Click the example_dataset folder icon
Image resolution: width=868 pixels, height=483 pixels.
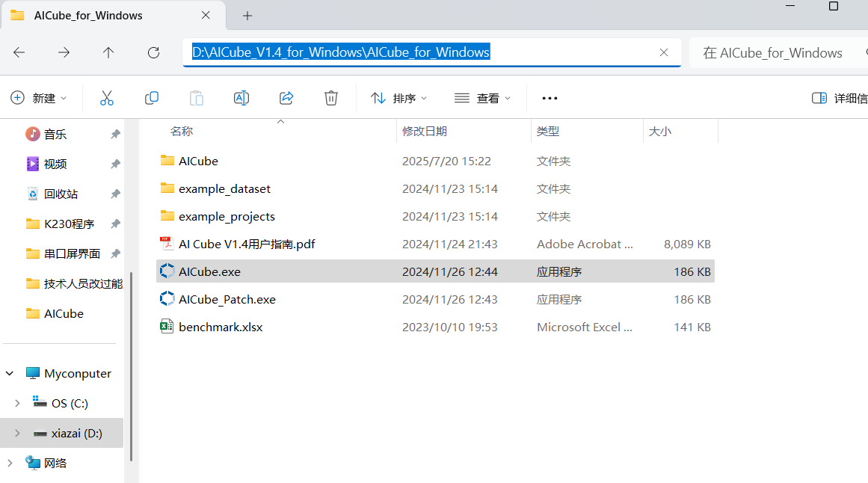[x=167, y=188]
